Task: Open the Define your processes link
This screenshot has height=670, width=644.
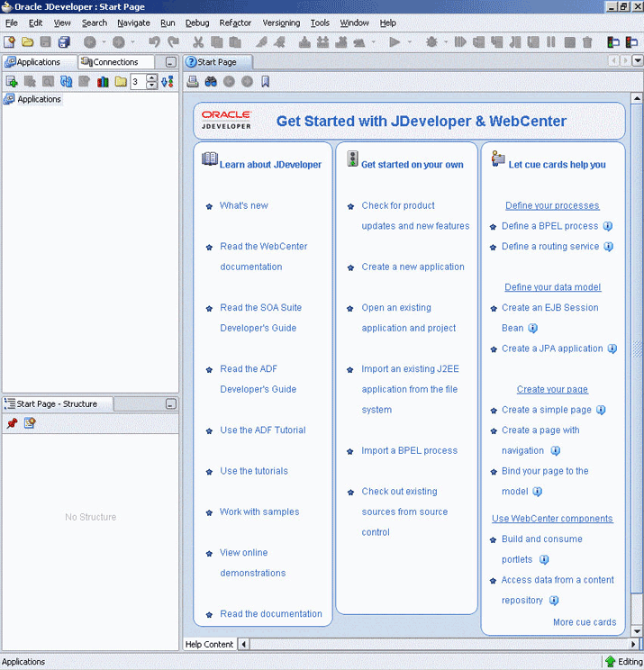Action: pyautogui.click(x=552, y=205)
